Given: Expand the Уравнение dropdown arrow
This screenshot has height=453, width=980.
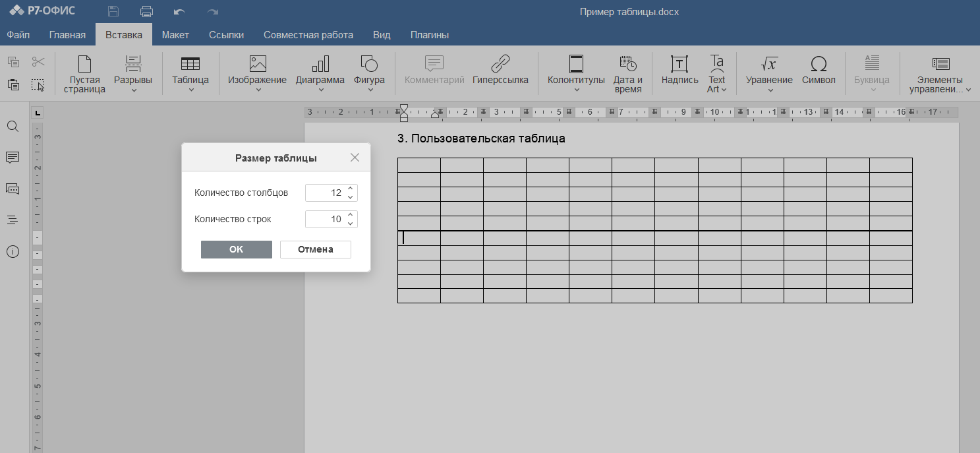Looking at the screenshot, I should pyautogui.click(x=769, y=90).
